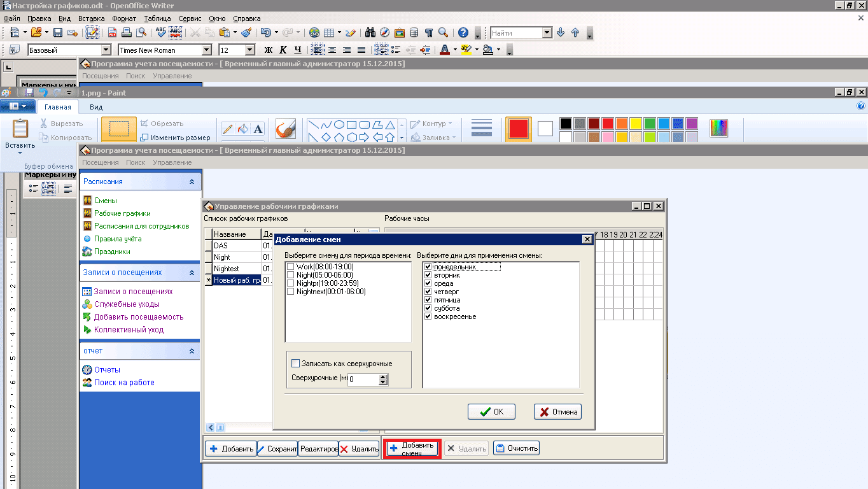Click the Найти search input field
Image resolution: width=868 pixels, height=489 pixels.
tap(516, 32)
